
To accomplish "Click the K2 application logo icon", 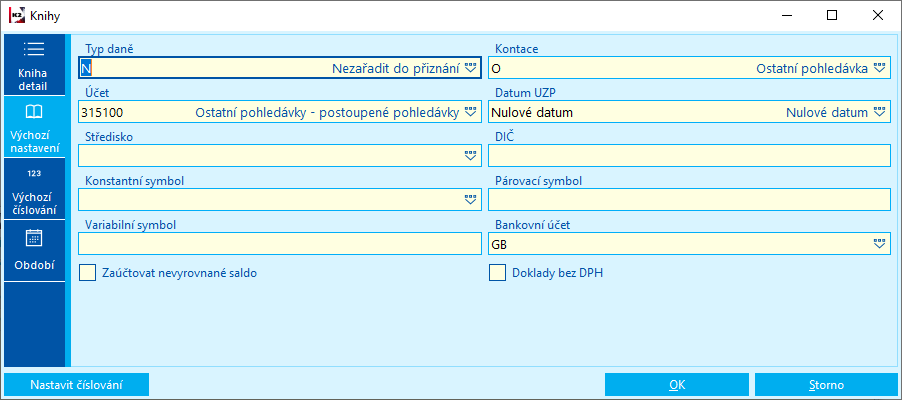I will click(x=16, y=16).
